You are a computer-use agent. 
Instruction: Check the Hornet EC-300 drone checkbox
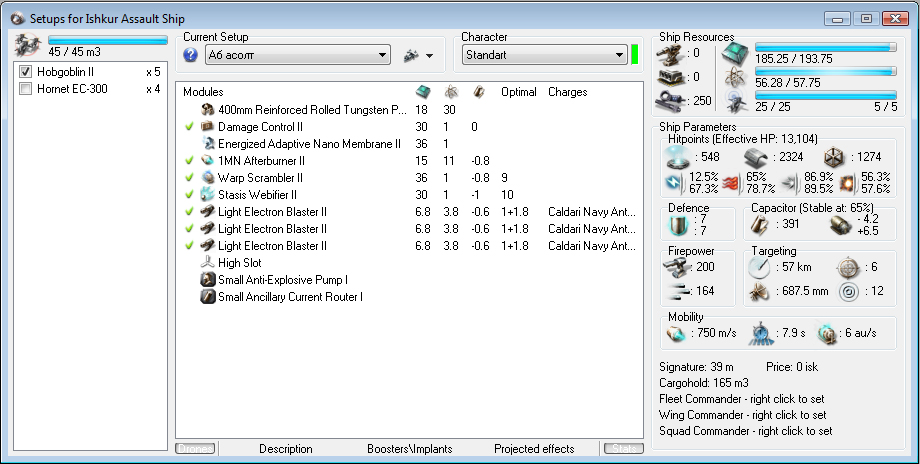click(x=25, y=89)
